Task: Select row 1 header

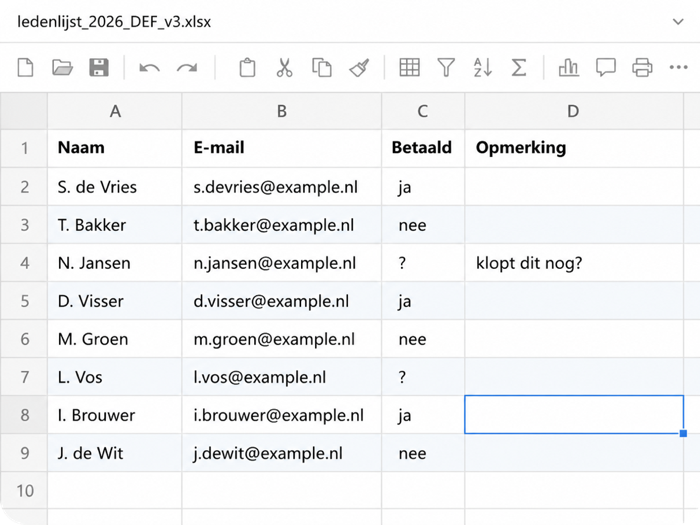Action: coord(24,148)
